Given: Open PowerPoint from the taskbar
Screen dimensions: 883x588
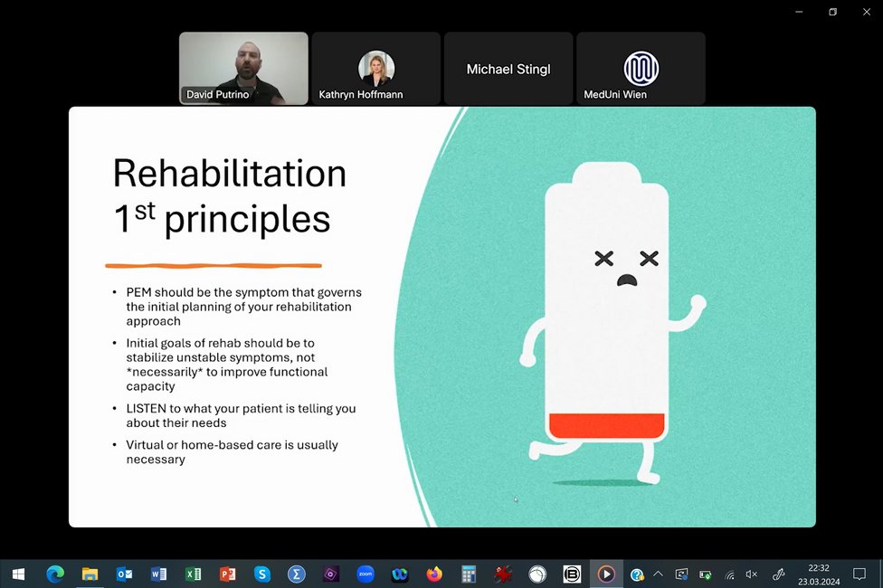Looking at the screenshot, I should (227, 574).
